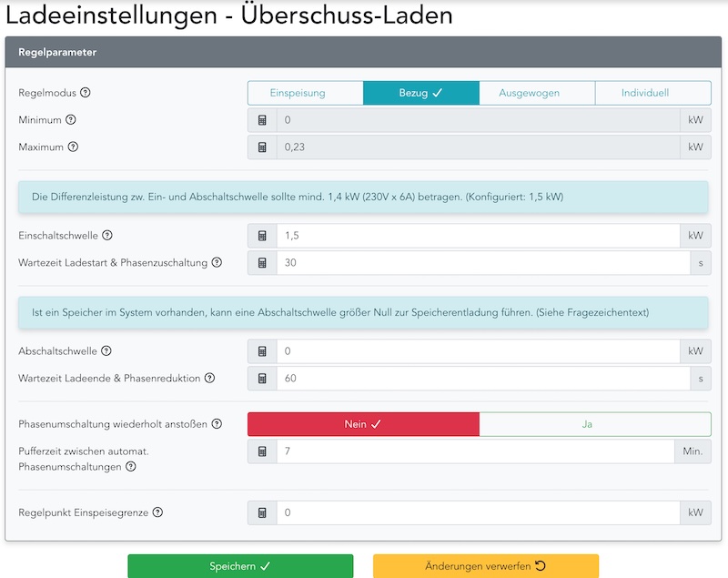
Task: Click the kW unit of Maximum
Action: coord(695,147)
